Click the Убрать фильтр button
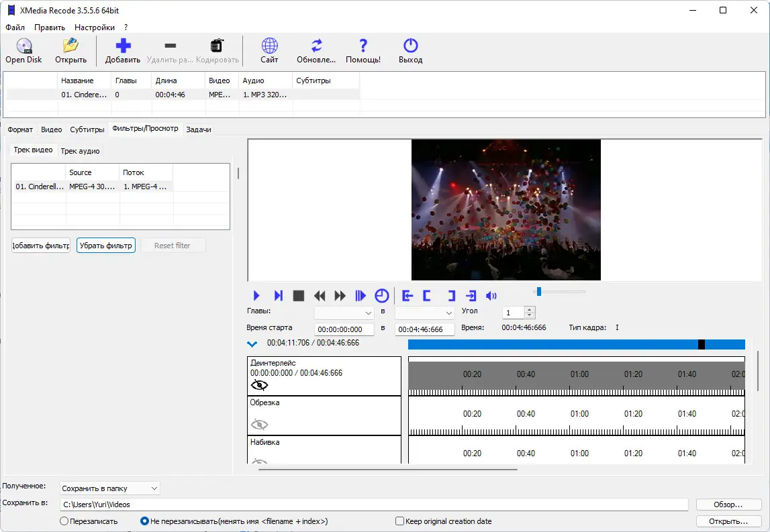The width and height of the screenshot is (770, 532). coord(106,246)
